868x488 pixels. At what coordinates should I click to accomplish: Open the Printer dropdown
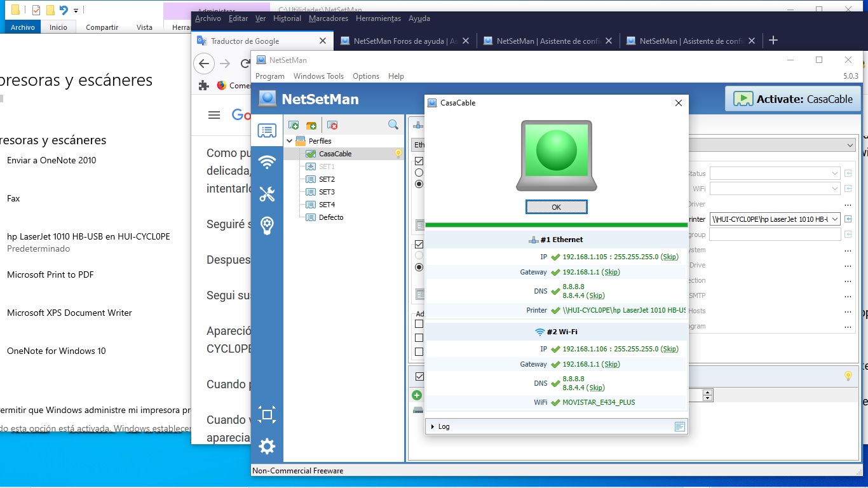coord(834,219)
